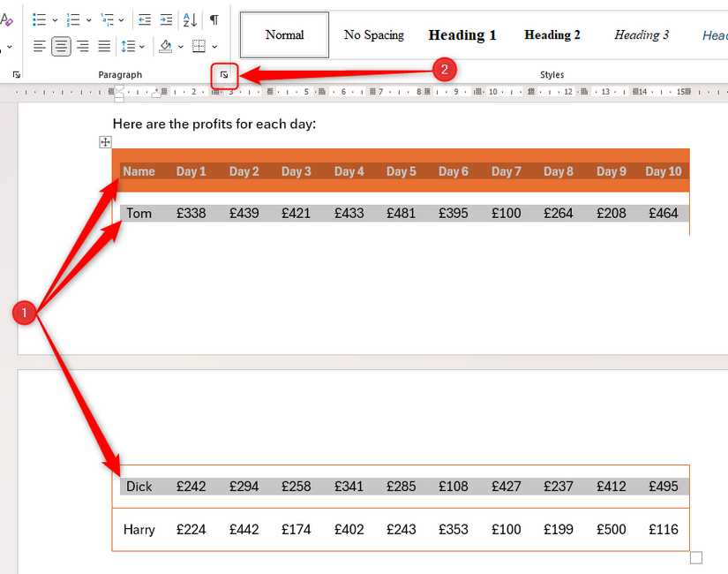Image resolution: width=728 pixels, height=574 pixels.
Task: Click the justify alignment icon
Action: pyautogui.click(x=104, y=46)
